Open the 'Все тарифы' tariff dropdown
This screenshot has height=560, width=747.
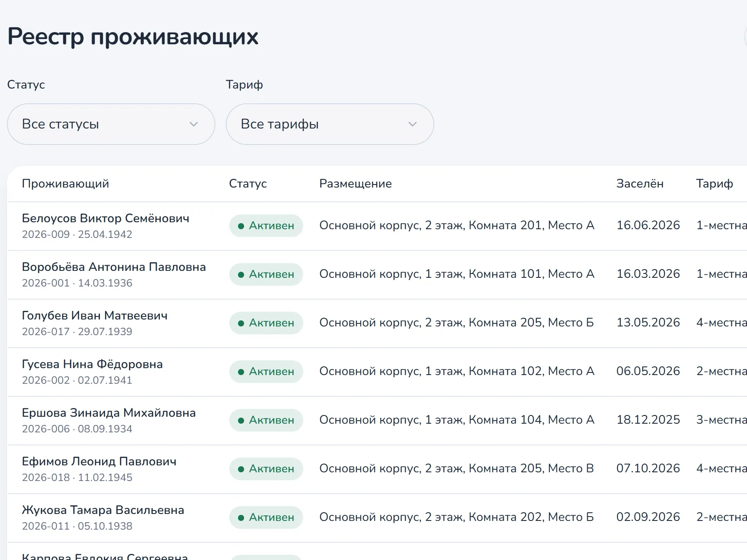(x=330, y=124)
